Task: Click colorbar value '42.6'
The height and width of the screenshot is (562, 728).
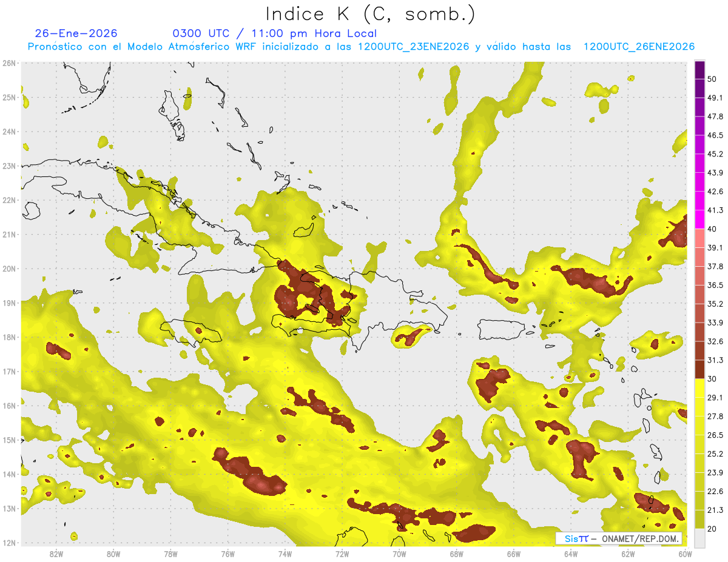Action: (x=715, y=192)
